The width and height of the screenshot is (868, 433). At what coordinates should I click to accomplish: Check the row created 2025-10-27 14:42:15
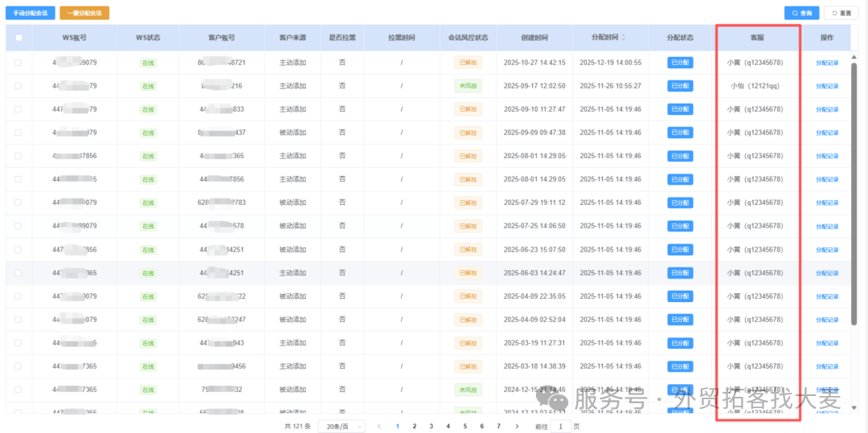[18, 63]
